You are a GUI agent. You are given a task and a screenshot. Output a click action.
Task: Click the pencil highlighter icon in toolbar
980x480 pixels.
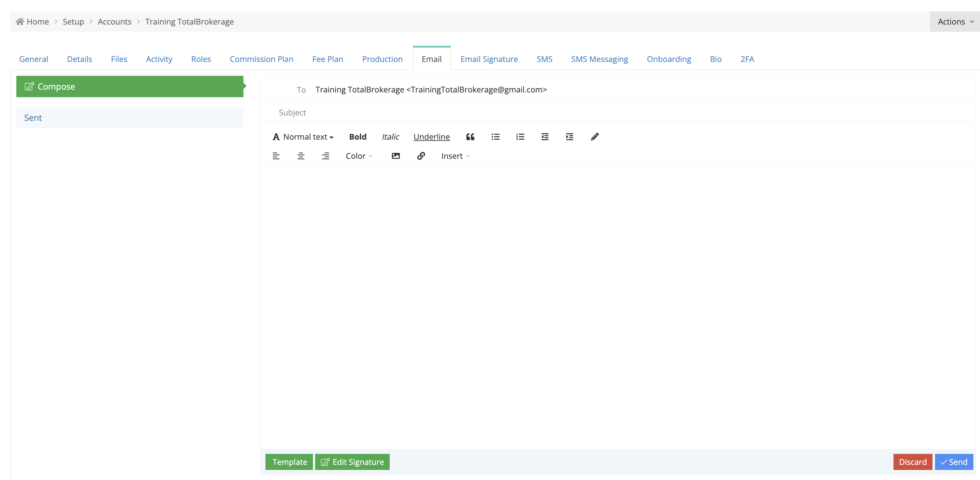point(595,137)
